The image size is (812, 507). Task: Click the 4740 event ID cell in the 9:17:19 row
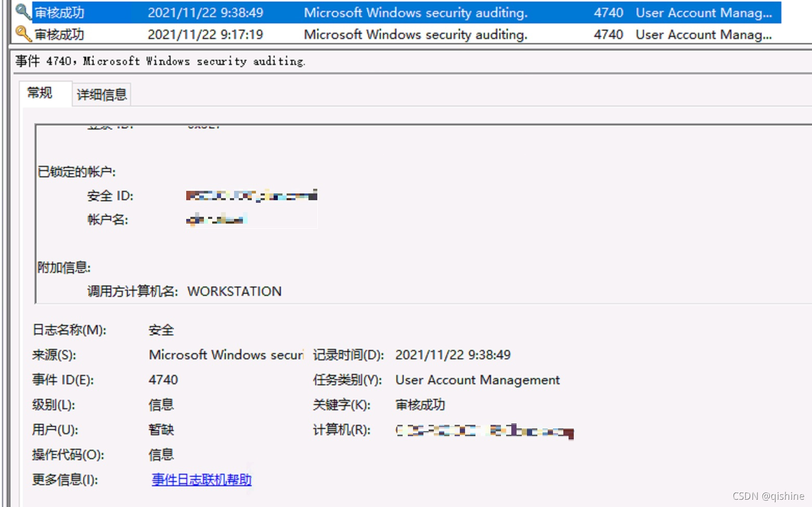coord(609,34)
